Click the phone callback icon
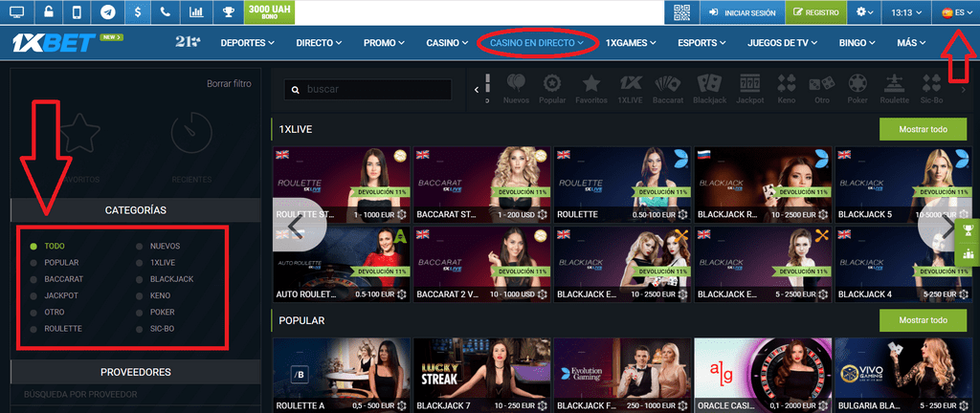This screenshot has height=413, width=980. click(167, 12)
